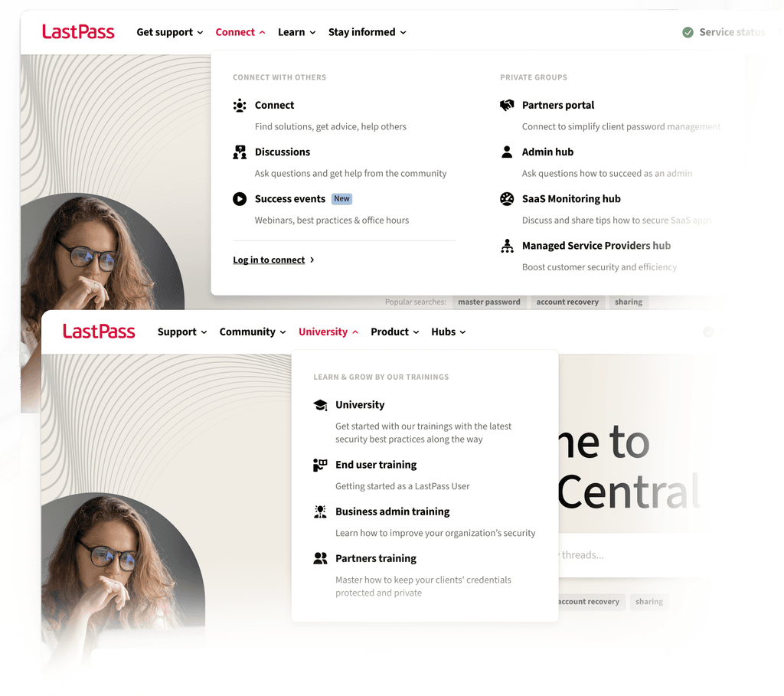Open the Stay informed dropdown menu
The height and width of the screenshot is (696, 784).
click(x=367, y=32)
